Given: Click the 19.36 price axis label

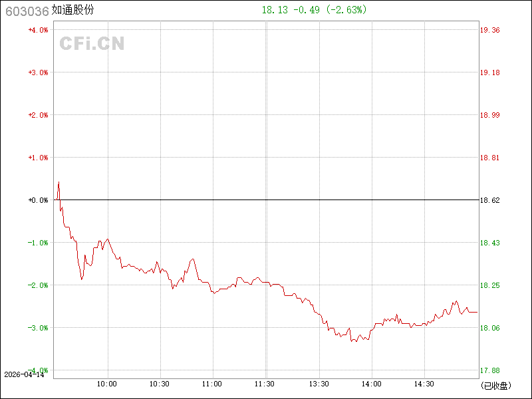Looking at the screenshot, I should 490,30.
